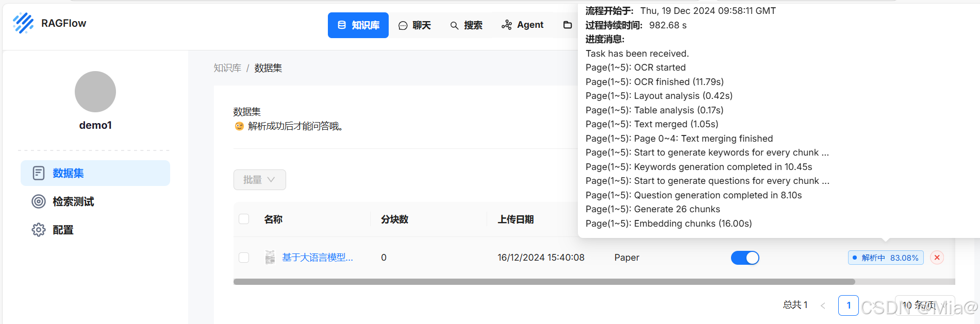Screen dimensions: 980x324
Task: Switch to the 聊天 tab
Action: point(414,25)
